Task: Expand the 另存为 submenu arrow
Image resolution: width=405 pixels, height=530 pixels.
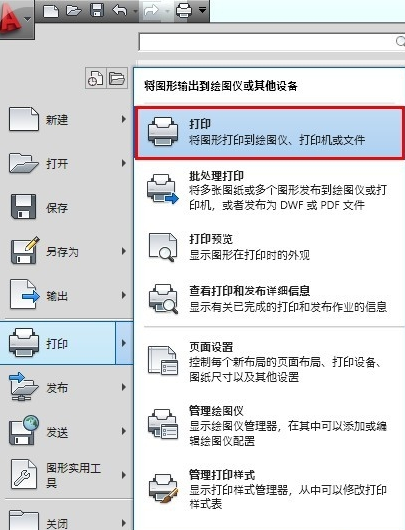Action: pyautogui.click(x=124, y=251)
